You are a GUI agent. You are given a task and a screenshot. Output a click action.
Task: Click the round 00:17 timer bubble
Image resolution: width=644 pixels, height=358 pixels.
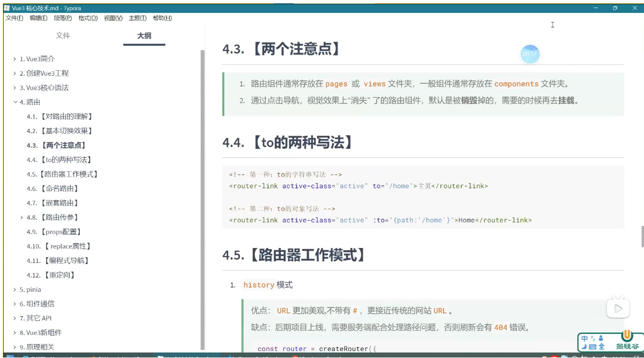530,54
